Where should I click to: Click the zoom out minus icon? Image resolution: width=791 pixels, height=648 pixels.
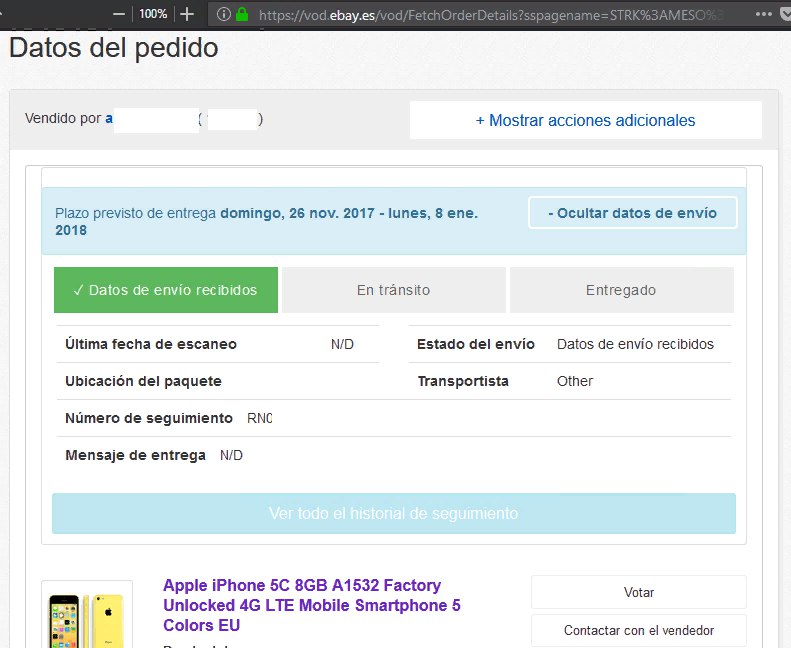pyautogui.click(x=120, y=15)
